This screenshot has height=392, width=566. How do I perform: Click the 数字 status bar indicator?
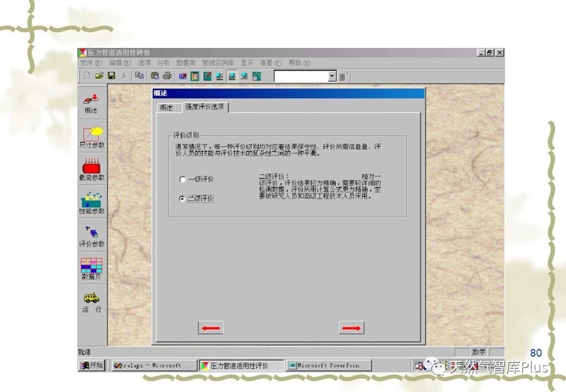point(479,352)
